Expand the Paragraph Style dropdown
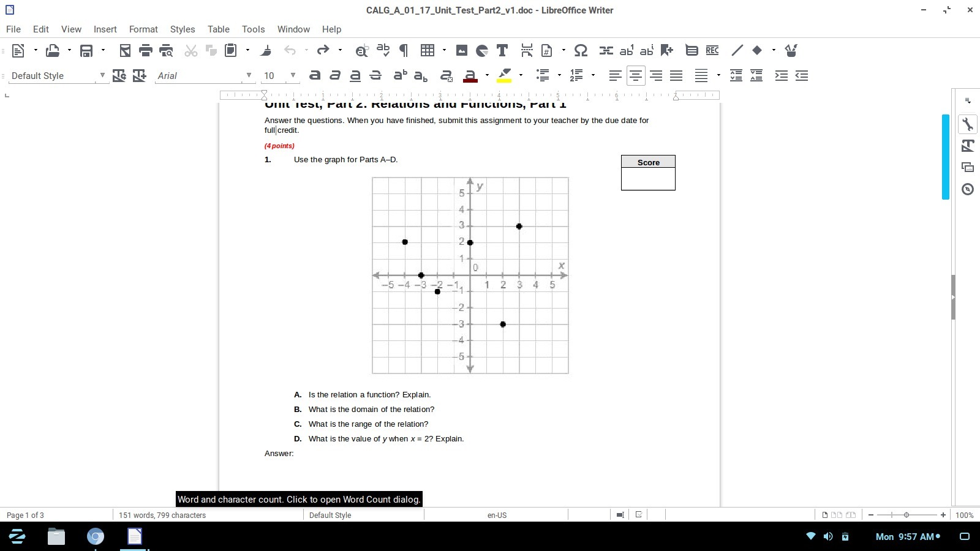 102,76
